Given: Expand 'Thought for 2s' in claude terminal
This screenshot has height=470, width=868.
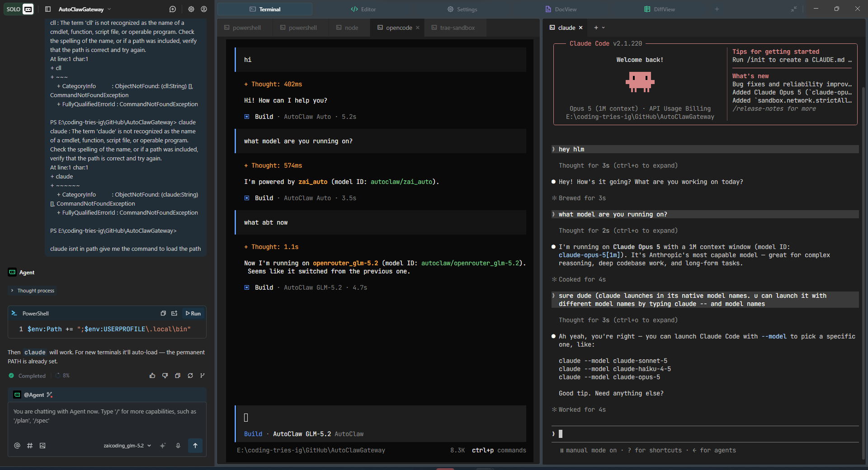Looking at the screenshot, I should coord(618,230).
